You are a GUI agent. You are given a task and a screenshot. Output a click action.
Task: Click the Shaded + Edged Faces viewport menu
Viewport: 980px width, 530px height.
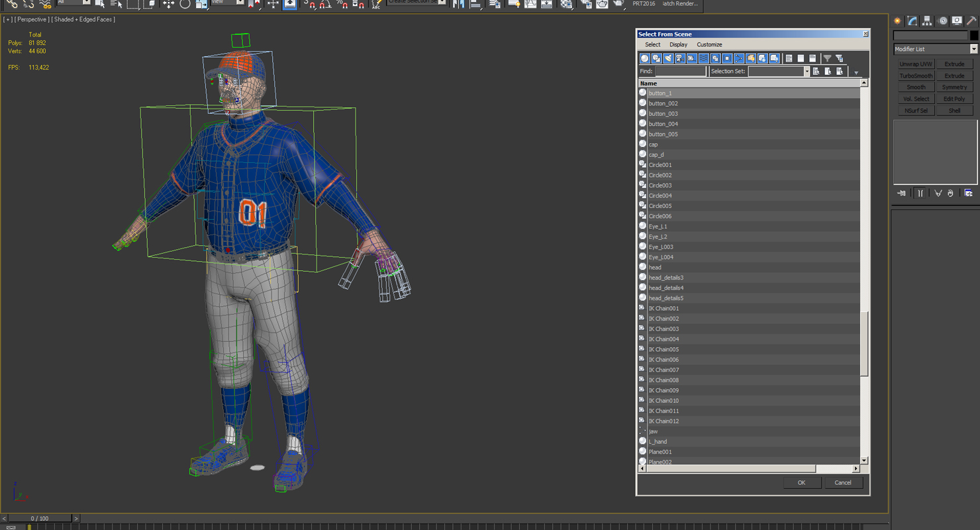(x=84, y=20)
